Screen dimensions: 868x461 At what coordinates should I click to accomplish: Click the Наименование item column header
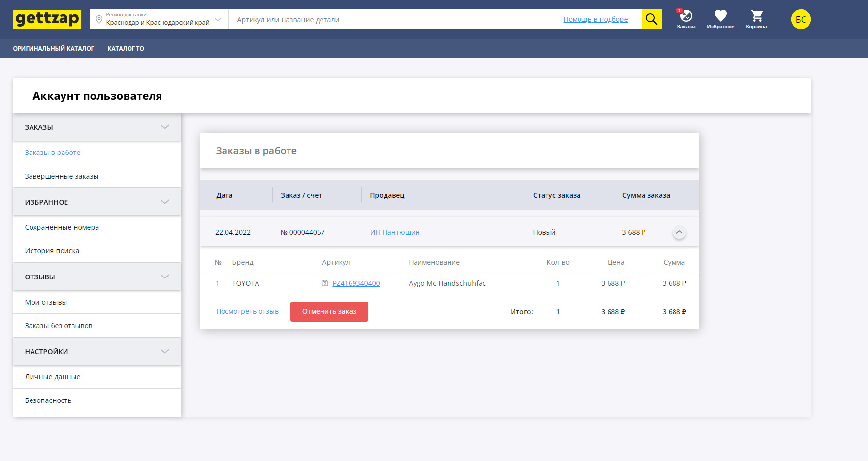[x=434, y=262]
